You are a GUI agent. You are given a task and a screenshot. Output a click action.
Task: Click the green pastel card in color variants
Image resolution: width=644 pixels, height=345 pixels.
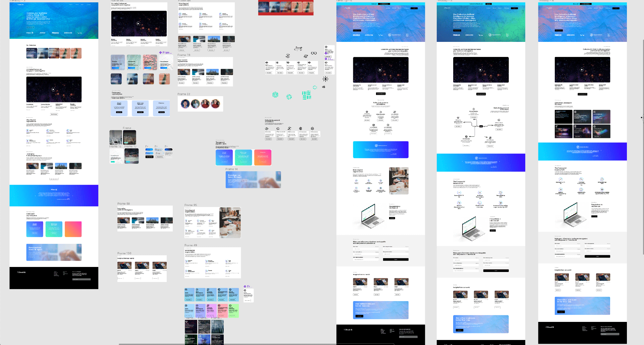[x=233, y=311]
